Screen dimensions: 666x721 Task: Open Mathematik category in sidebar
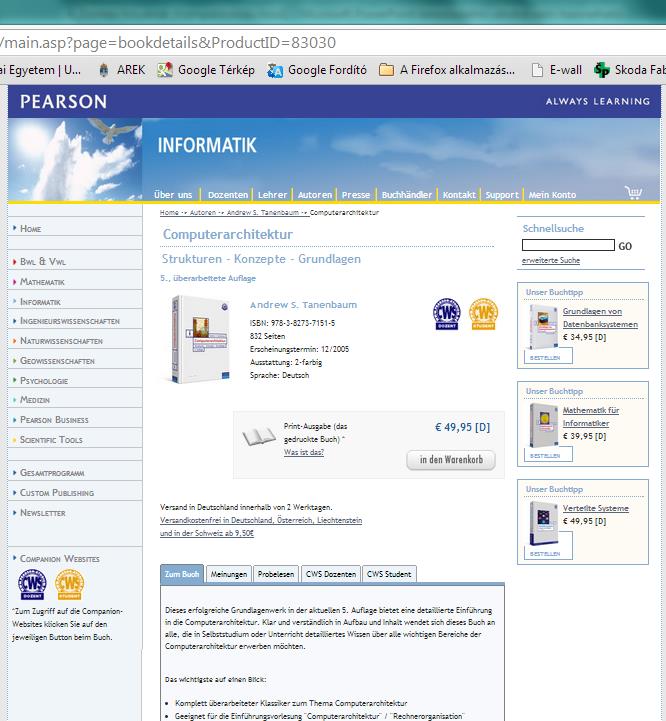[42, 282]
